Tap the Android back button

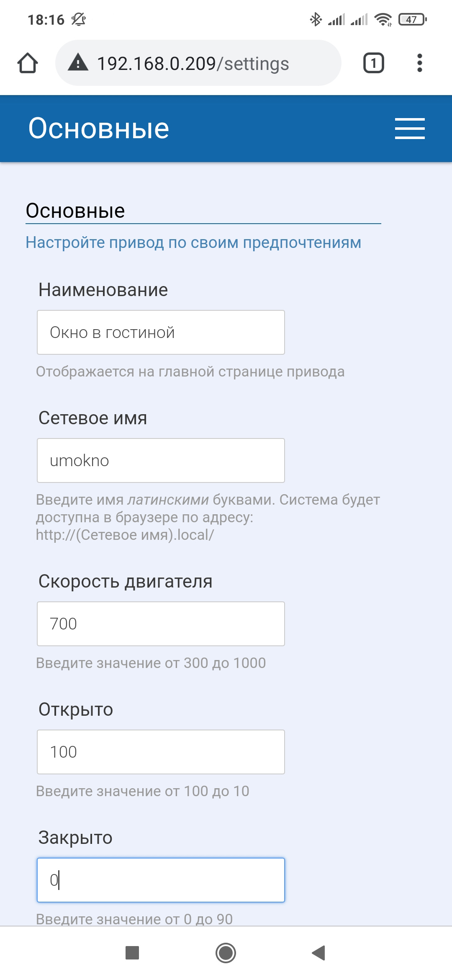[x=319, y=953]
